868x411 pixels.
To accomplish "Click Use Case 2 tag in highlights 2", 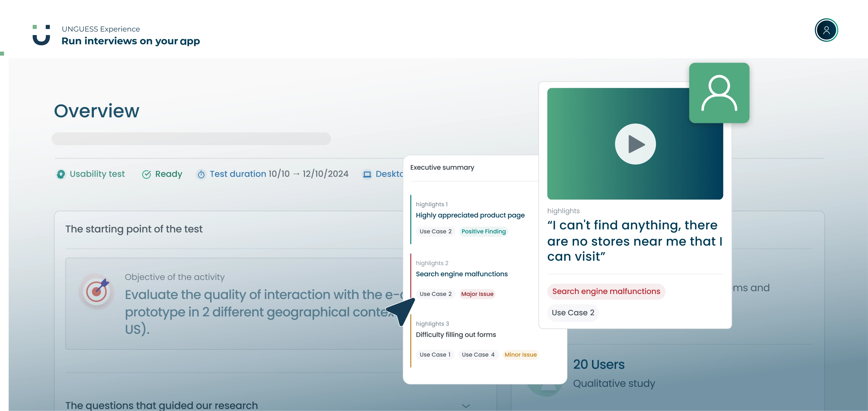I will (436, 294).
